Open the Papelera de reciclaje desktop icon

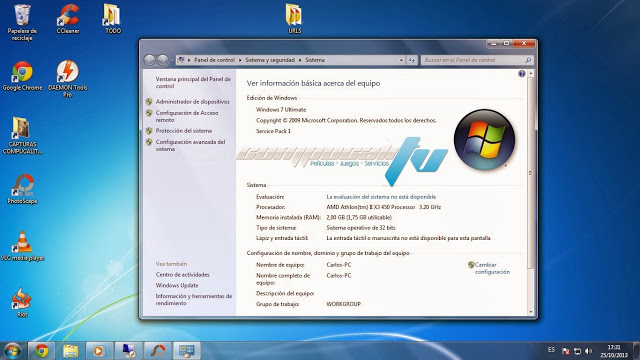coord(22,22)
